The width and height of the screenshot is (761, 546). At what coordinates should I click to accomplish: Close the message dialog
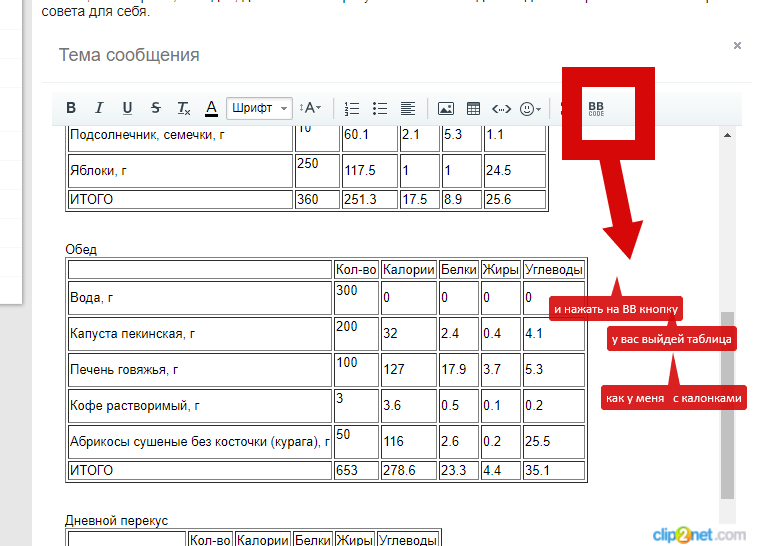737,46
